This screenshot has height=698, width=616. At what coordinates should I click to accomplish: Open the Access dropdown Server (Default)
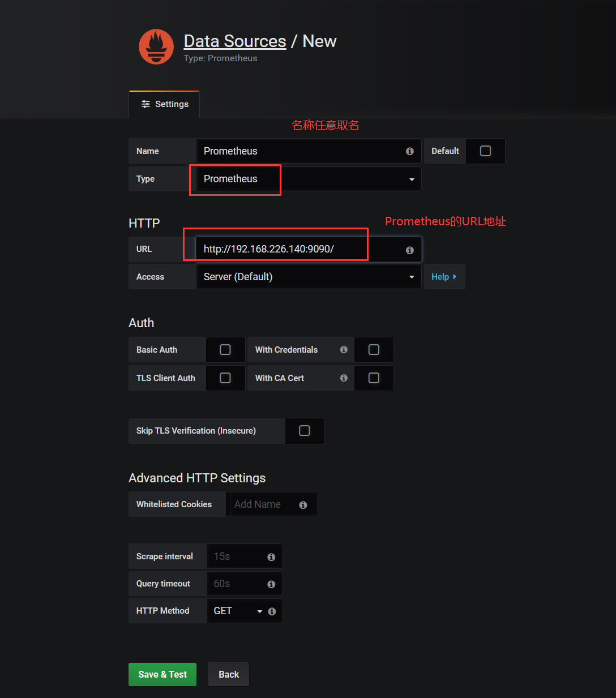308,277
